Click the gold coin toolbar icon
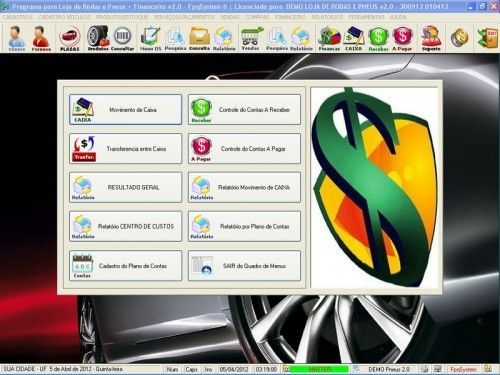The width and height of the screenshot is (500, 375). tap(459, 38)
